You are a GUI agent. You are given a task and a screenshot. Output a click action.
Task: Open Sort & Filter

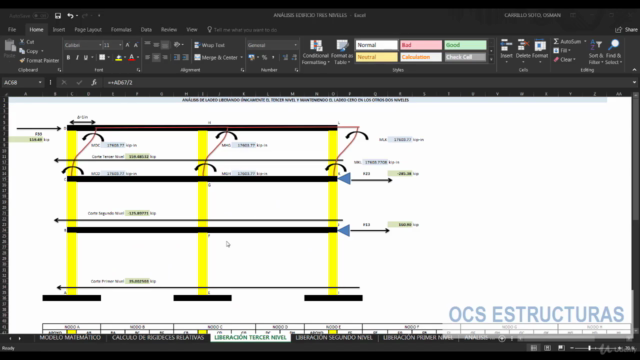coord(596,52)
